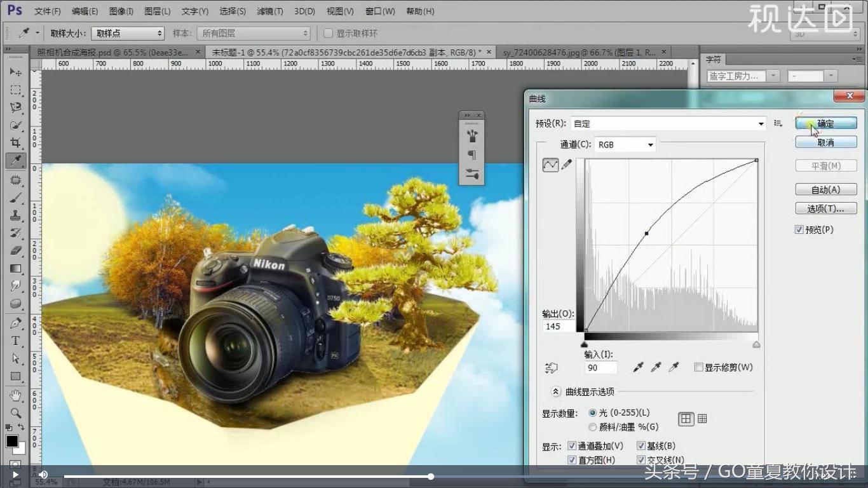Screen dimensions: 868x488
Task: Open the 预设 preset dropdown in Curves
Action: [760, 123]
